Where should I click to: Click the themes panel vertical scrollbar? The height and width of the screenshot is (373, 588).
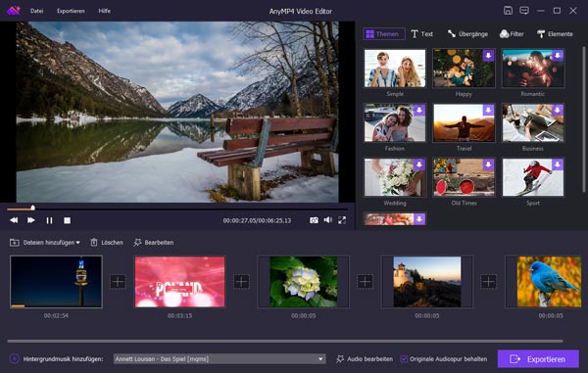click(583, 119)
